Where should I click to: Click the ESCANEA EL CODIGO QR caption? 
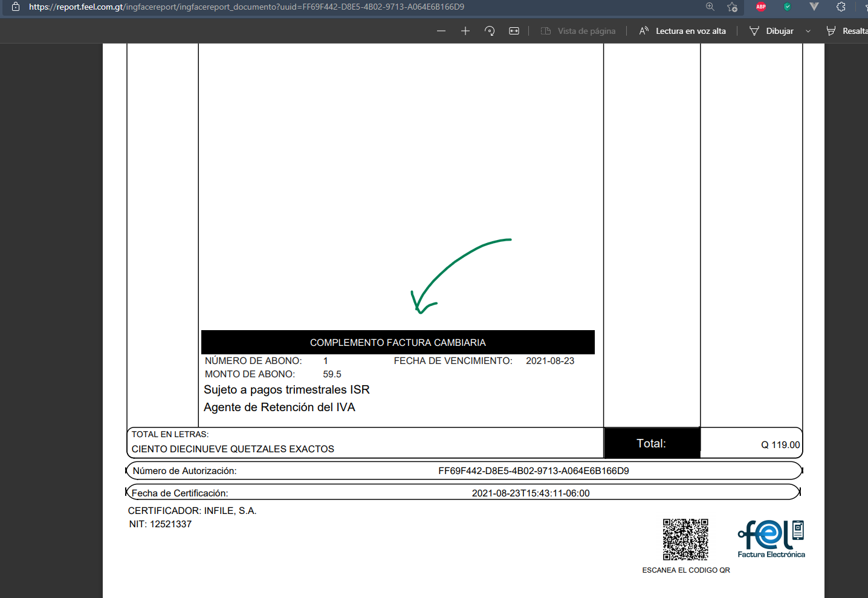[686, 570]
